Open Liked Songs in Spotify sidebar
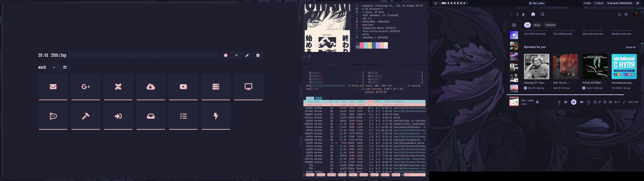 (514, 35)
